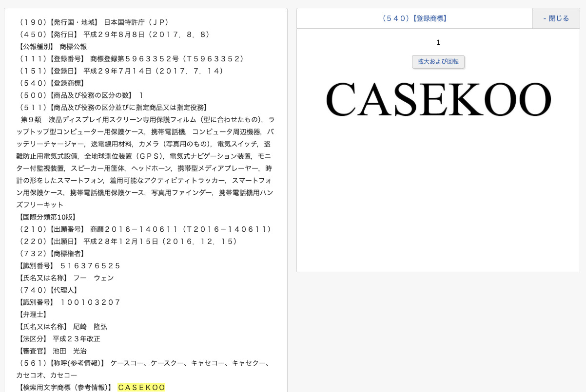The width and height of the screenshot is (586, 392).
Task: Click the 拡大および回転 button above the trademark image
Action: pos(438,62)
